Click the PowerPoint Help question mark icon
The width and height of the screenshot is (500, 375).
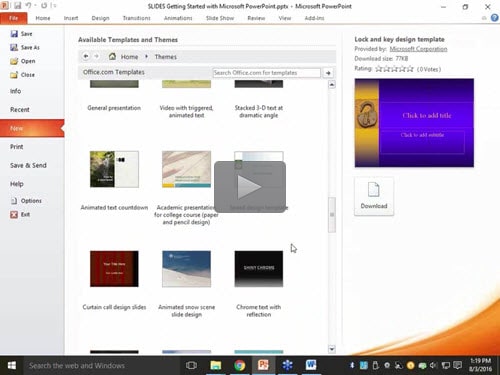click(495, 18)
